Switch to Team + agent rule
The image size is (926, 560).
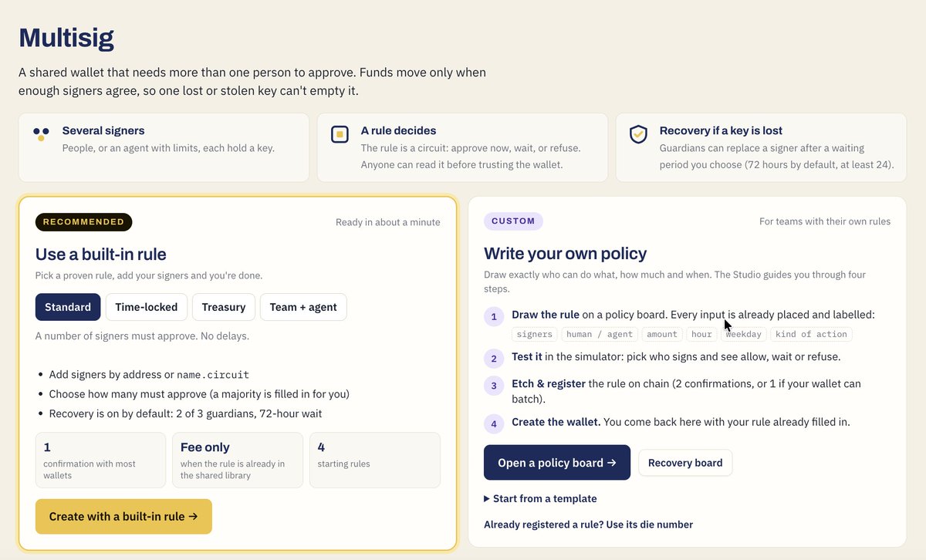pyautogui.click(x=303, y=307)
